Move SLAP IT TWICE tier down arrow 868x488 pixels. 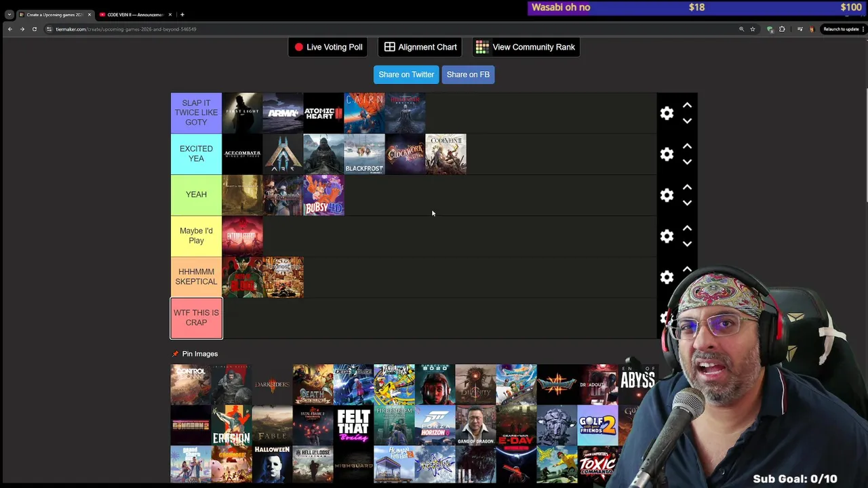tap(687, 121)
